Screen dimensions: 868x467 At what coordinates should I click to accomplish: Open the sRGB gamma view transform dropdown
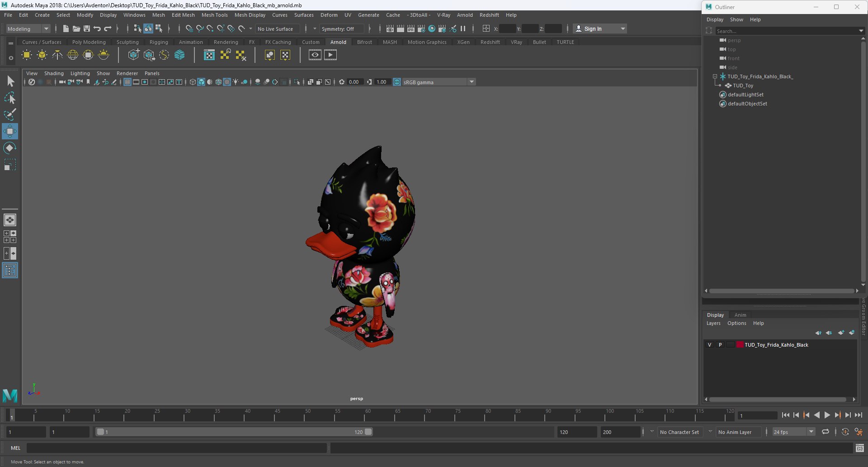point(472,82)
